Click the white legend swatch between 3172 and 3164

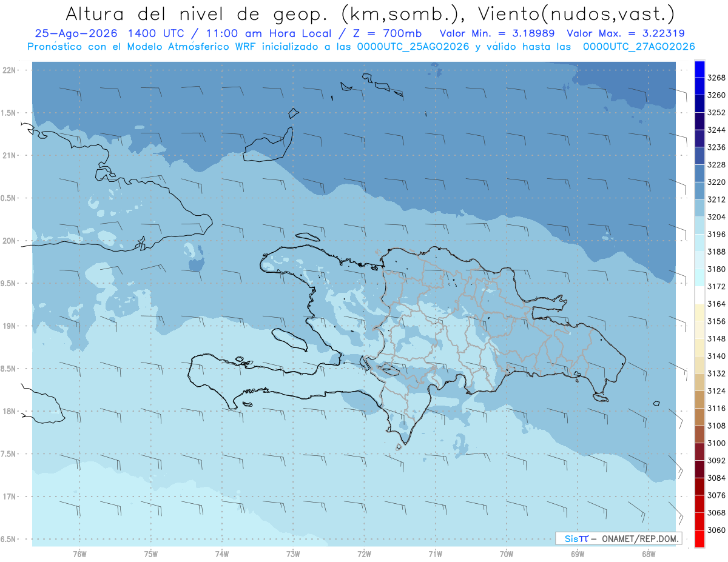tap(699, 295)
